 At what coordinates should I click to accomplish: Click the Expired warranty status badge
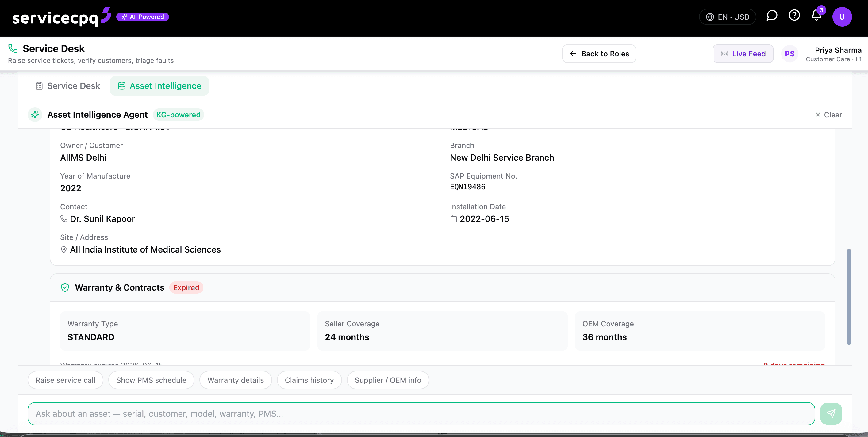(186, 287)
